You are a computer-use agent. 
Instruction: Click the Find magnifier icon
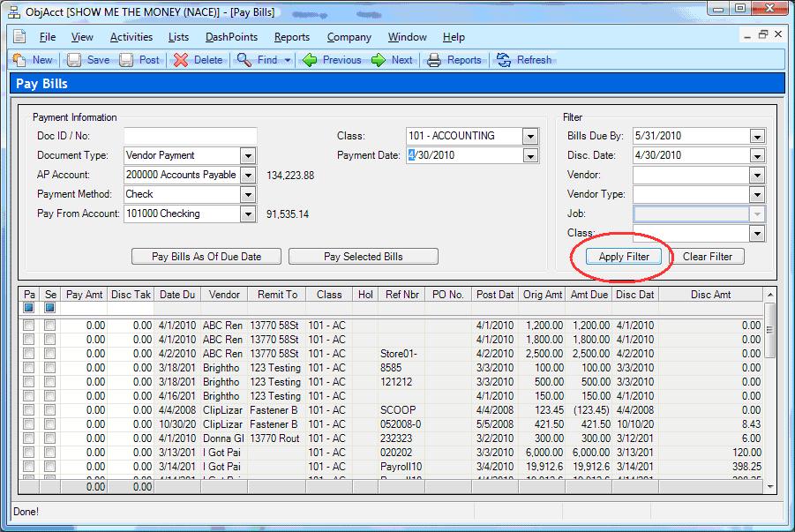[244, 60]
